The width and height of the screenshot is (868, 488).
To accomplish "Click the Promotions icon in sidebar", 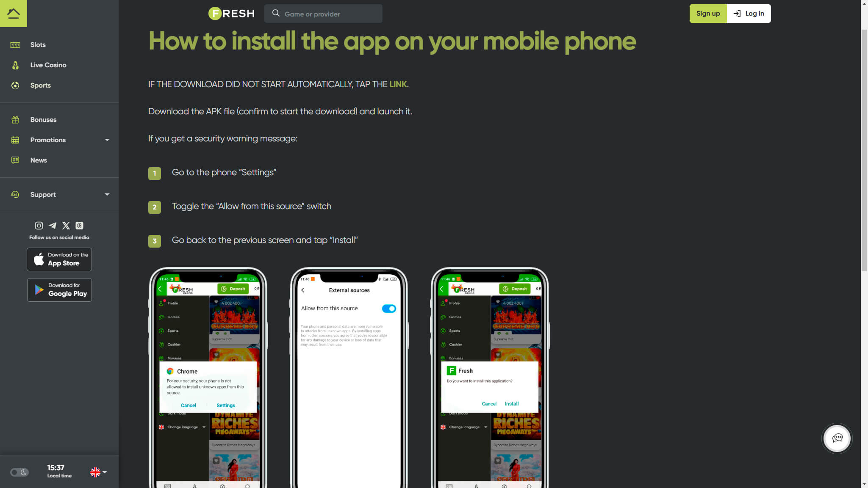I will pyautogui.click(x=15, y=139).
